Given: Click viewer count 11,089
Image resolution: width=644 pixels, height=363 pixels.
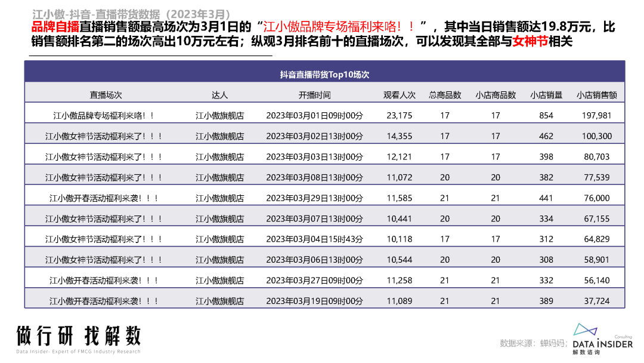Looking at the screenshot, I should pos(399,301).
